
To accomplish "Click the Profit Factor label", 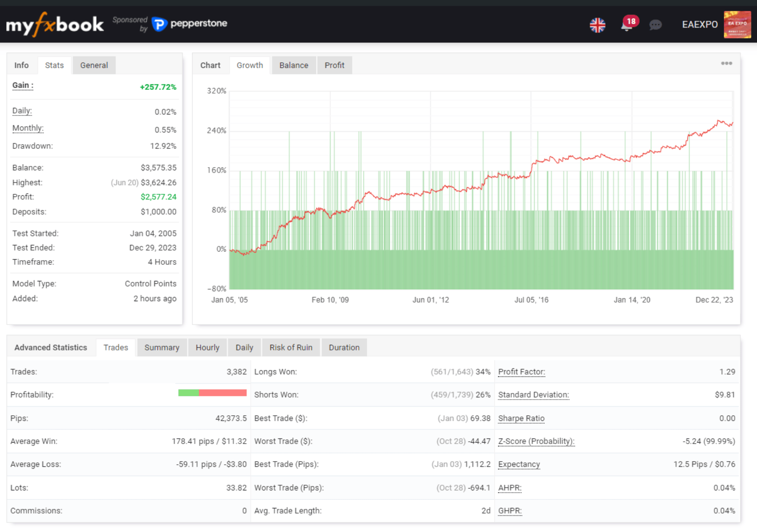I will (521, 372).
